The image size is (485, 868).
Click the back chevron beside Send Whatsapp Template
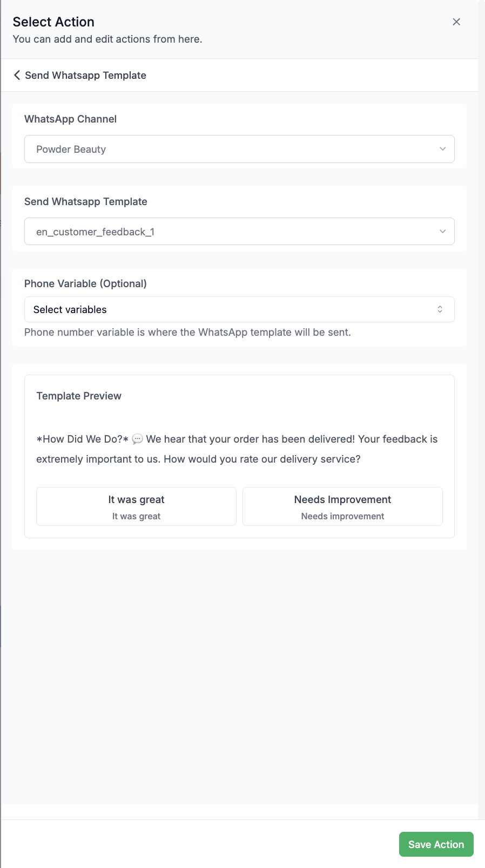17,75
